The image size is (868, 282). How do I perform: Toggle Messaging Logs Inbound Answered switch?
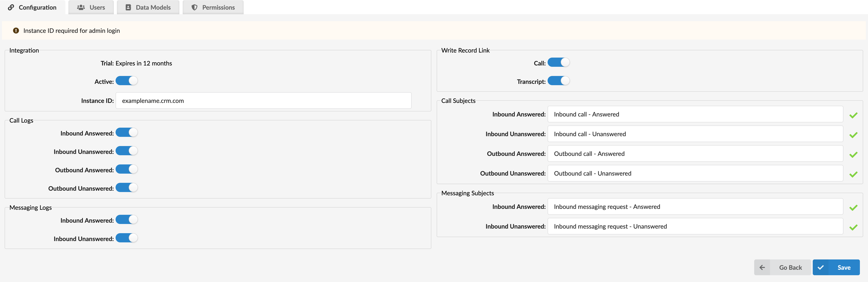coord(127,220)
